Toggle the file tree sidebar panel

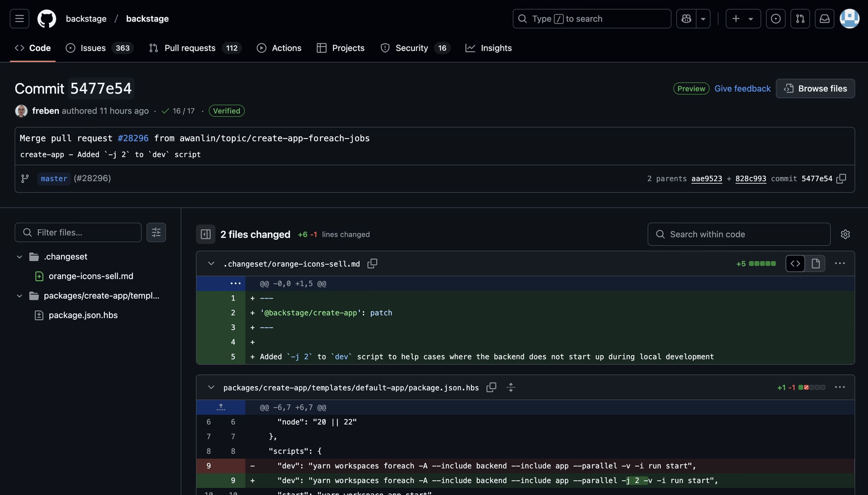click(206, 234)
